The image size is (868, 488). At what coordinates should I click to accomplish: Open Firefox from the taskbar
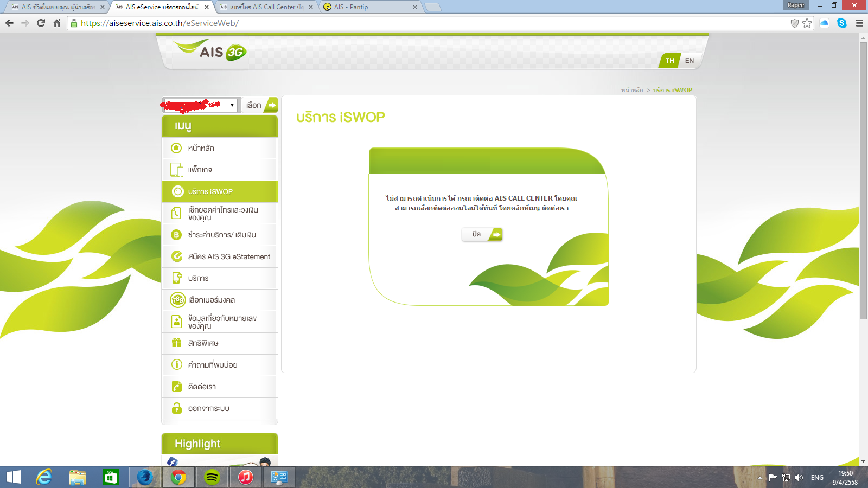click(145, 477)
